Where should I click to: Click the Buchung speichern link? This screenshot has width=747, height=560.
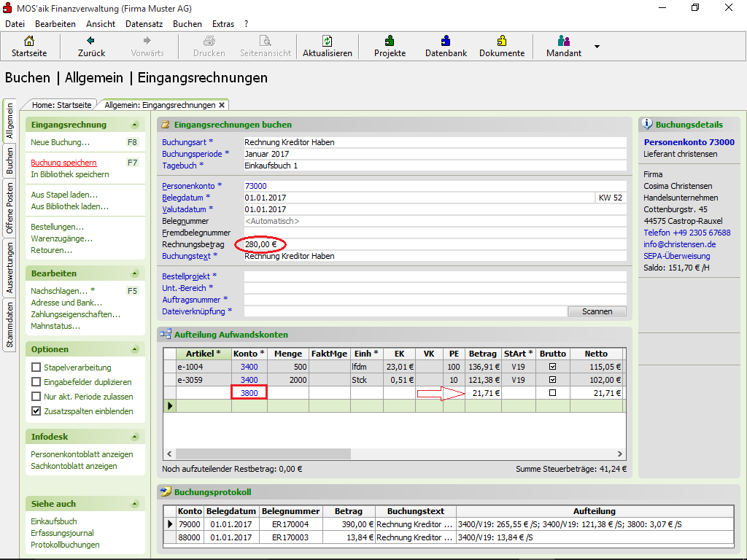point(63,163)
